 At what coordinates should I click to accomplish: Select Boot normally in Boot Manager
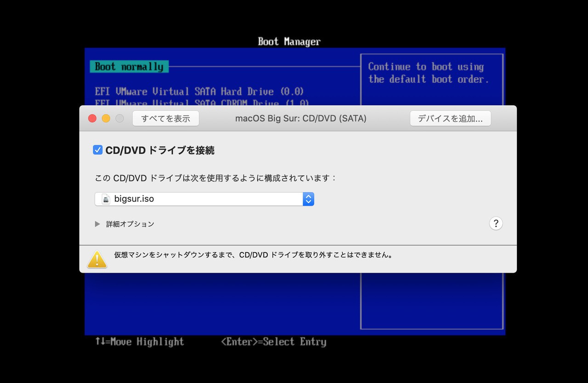[x=129, y=67]
